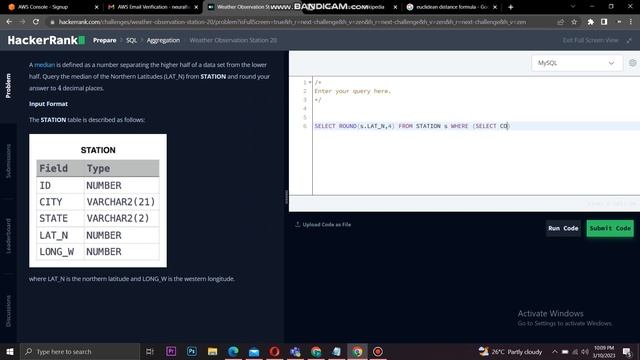Screen dimensions: 640x360
Task: Open Mail app from taskbar
Action: click(x=254, y=351)
